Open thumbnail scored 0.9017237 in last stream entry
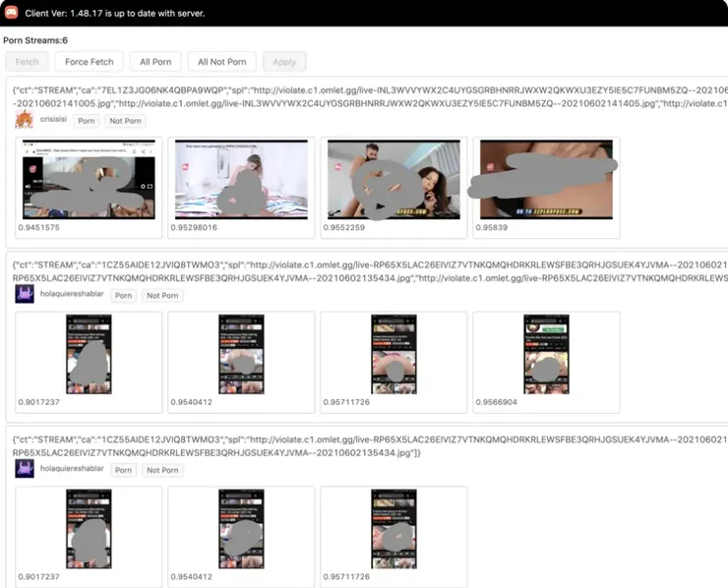The image size is (728, 588). [x=89, y=529]
